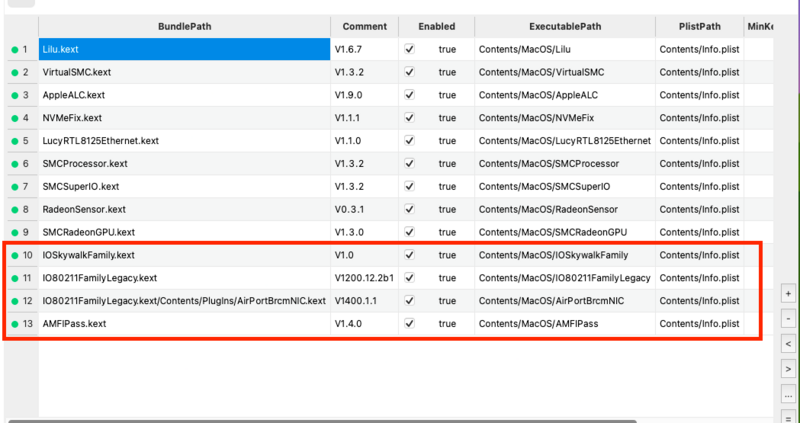The width and height of the screenshot is (800, 423).
Task: Click the green status dot of row 13
Action: [x=15, y=324]
